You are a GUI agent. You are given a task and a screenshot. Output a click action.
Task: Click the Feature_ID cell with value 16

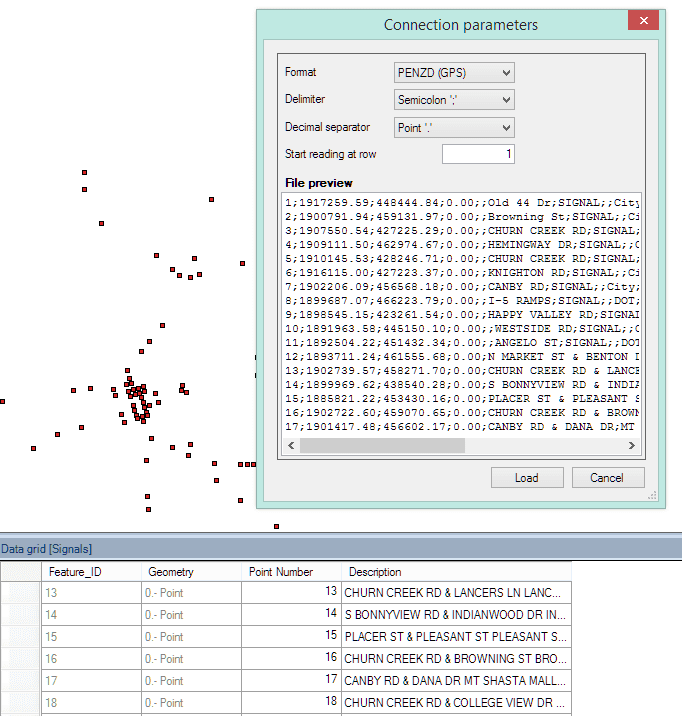pos(91,658)
